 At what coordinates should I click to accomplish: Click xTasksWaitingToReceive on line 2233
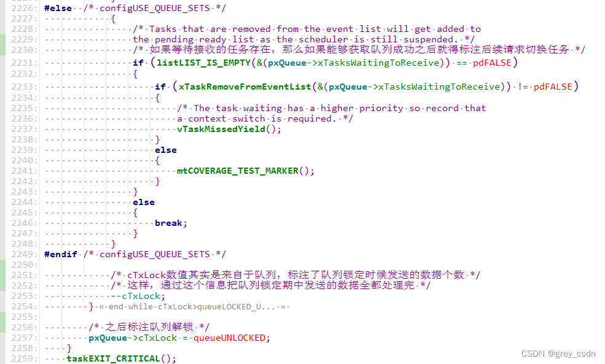pyautogui.click(x=439, y=87)
